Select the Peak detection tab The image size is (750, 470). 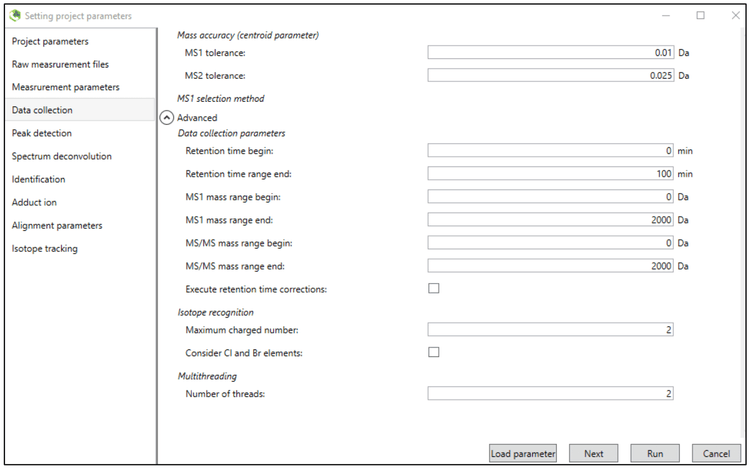pos(42,133)
